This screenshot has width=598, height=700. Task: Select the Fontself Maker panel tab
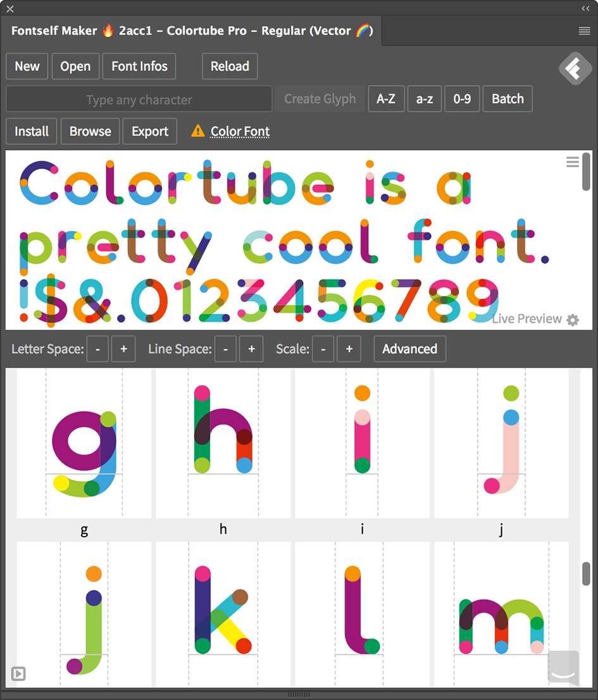(192, 31)
